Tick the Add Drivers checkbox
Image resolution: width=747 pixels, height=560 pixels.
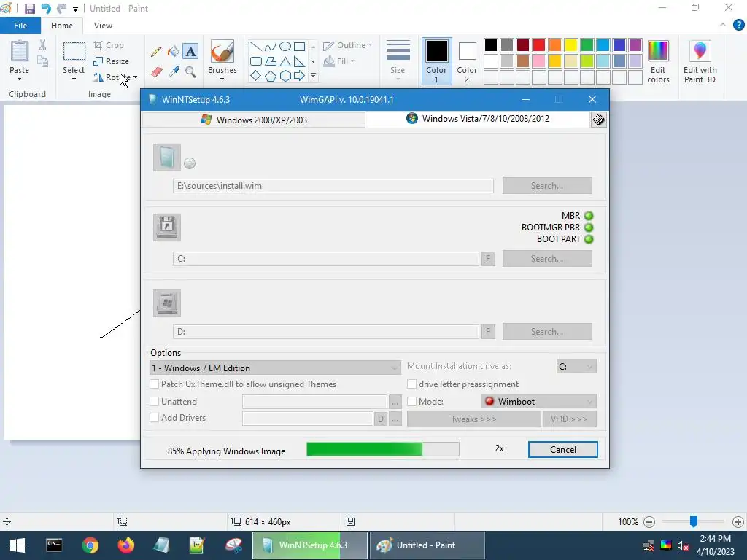click(155, 418)
